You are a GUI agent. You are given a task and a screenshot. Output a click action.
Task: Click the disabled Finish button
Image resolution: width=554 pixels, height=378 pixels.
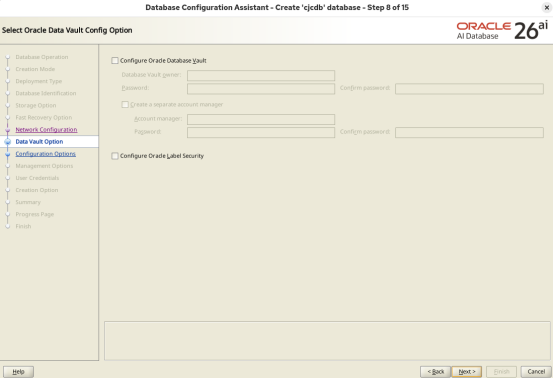pyautogui.click(x=501, y=372)
